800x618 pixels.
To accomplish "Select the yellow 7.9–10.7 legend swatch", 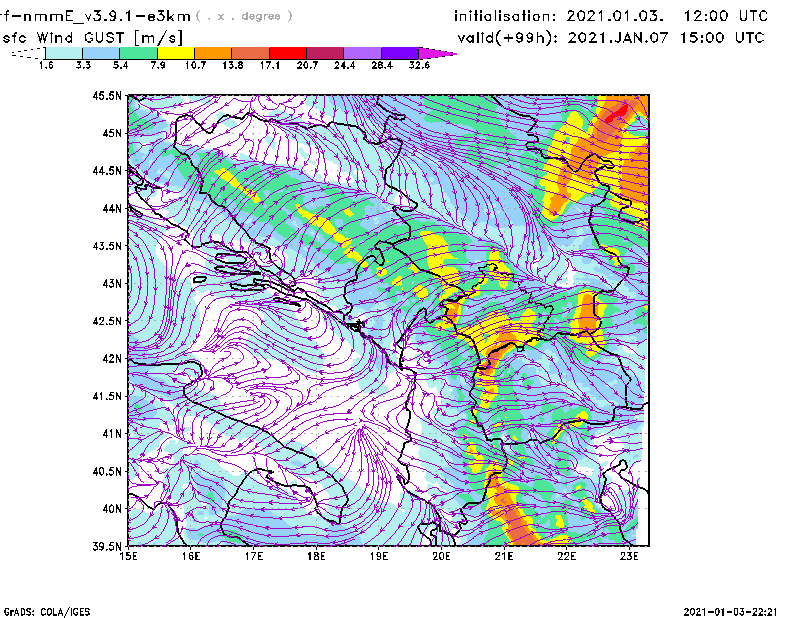I will pos(176,53).
